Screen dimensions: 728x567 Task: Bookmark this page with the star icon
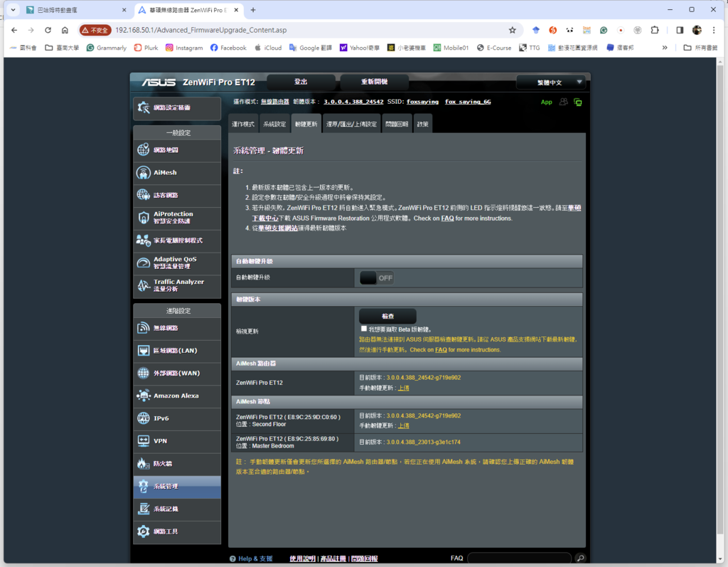(x=513, y=30)
